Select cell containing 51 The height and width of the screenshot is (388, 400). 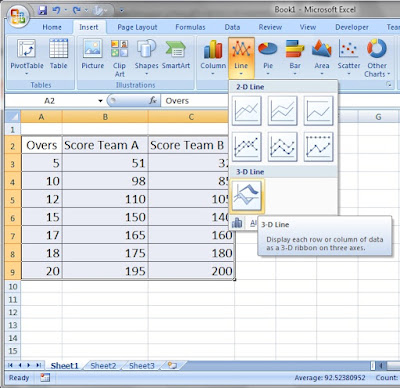click(x=105, y=163)
